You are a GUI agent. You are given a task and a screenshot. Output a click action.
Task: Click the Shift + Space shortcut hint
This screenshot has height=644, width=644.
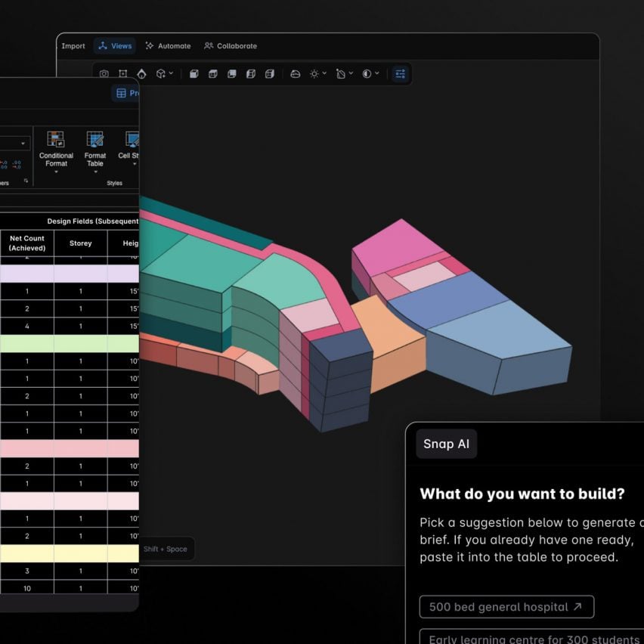point(165,549)
